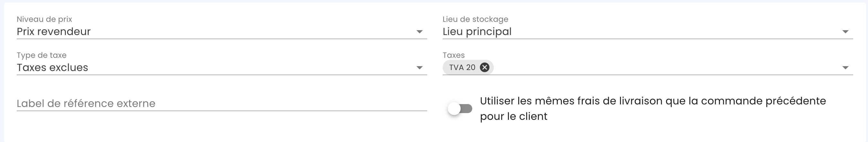Screen dimensions: 868x142
Task: Click the 'Taxes' field label
Action: [x=454, y=55]
